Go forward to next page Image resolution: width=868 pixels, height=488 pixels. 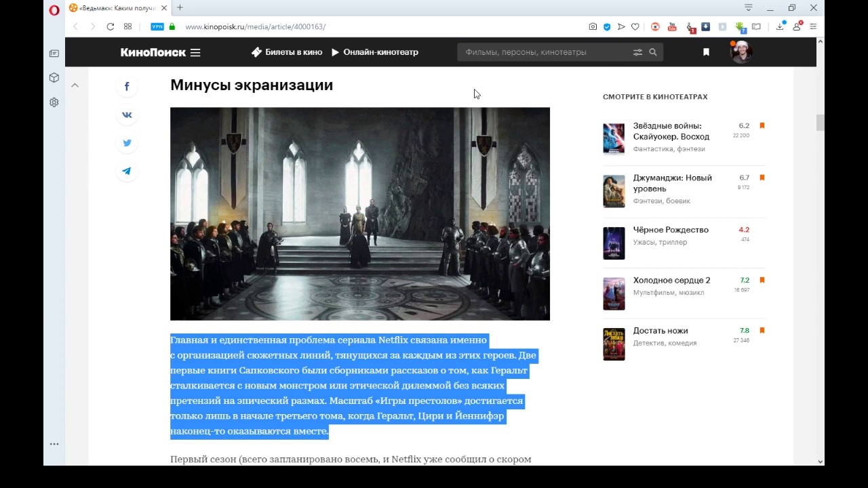tap(93, 26)
